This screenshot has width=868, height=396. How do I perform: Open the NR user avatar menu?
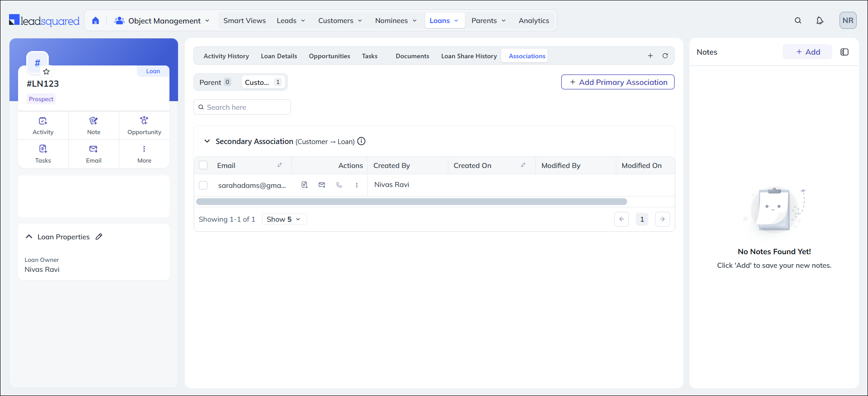[x=848, y=21]
